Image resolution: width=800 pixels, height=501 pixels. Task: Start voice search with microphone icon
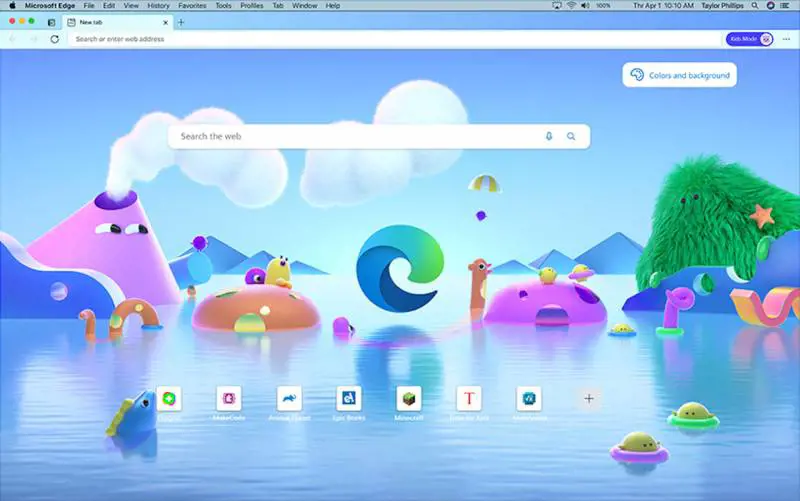coord(549,136)
